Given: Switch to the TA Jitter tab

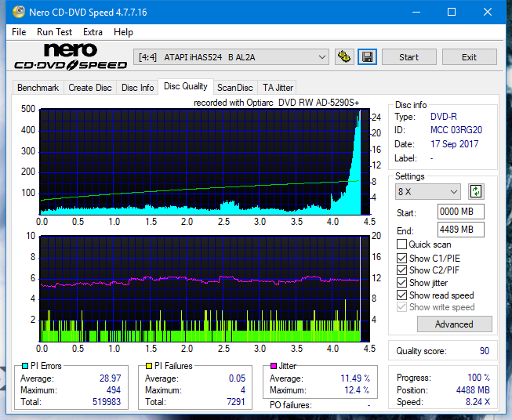Looking at the screenshot, I should point(278,88).
